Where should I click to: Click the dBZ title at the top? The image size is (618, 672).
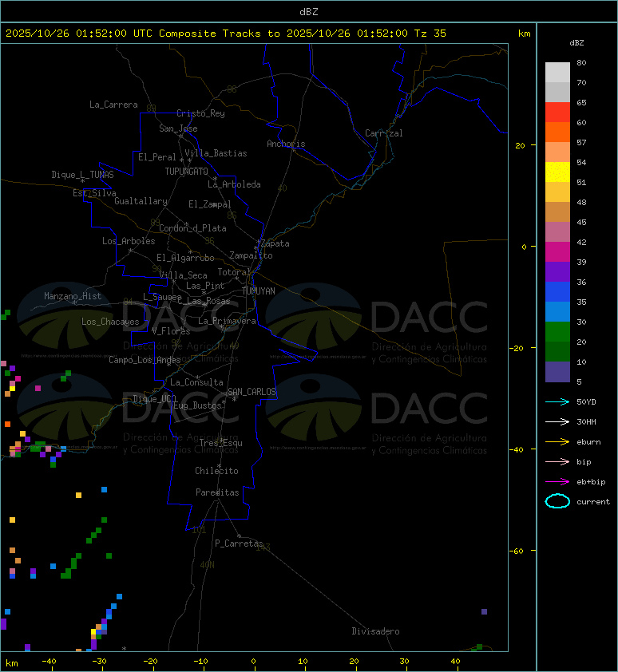(309, 12)
